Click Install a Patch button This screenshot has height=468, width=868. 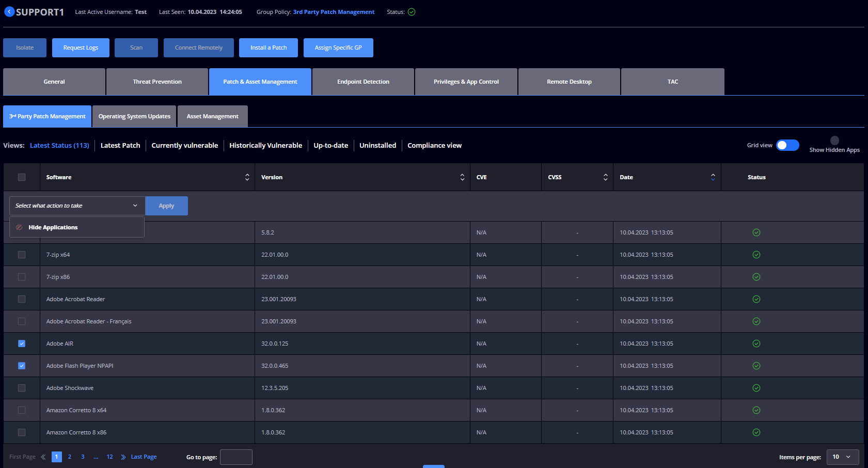(x=269, y=48)
